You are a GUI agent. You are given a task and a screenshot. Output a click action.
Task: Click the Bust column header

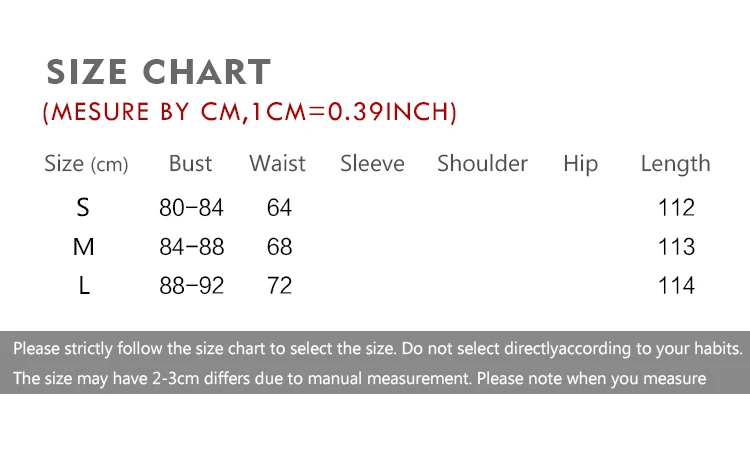point(190,164)
